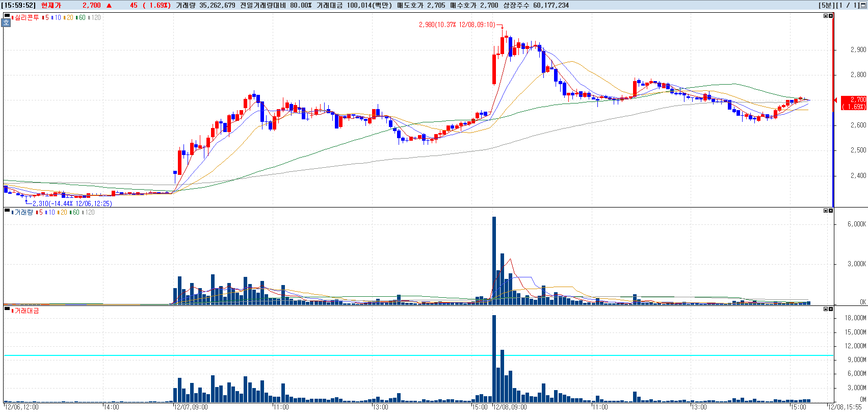Close the 거래대금 pane
This screenshot has height=412, width=868.
click(831, 309)
